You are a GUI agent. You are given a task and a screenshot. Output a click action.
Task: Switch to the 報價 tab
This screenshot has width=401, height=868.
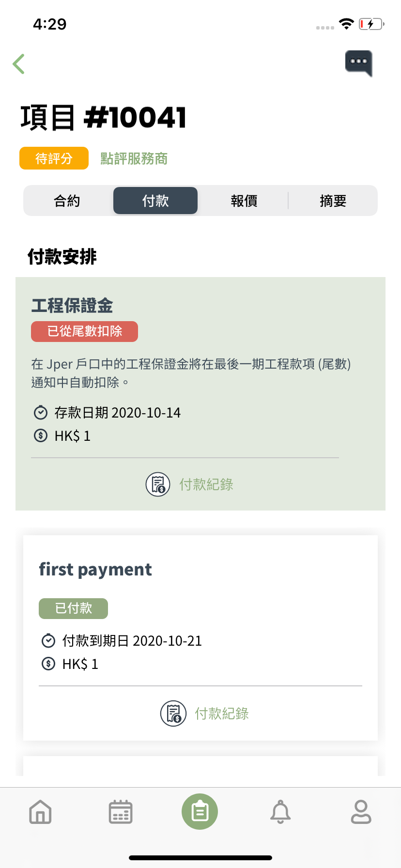click(x=244, y=201)
